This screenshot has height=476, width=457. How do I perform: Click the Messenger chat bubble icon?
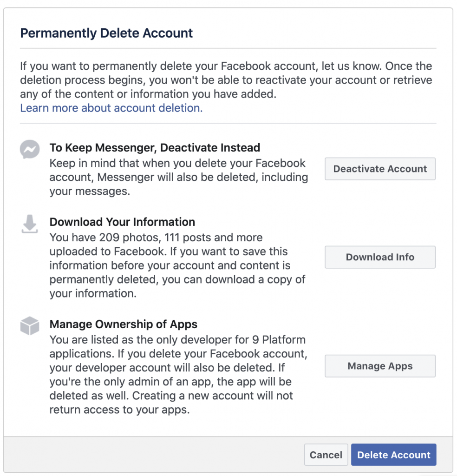(x=30, y=149)
